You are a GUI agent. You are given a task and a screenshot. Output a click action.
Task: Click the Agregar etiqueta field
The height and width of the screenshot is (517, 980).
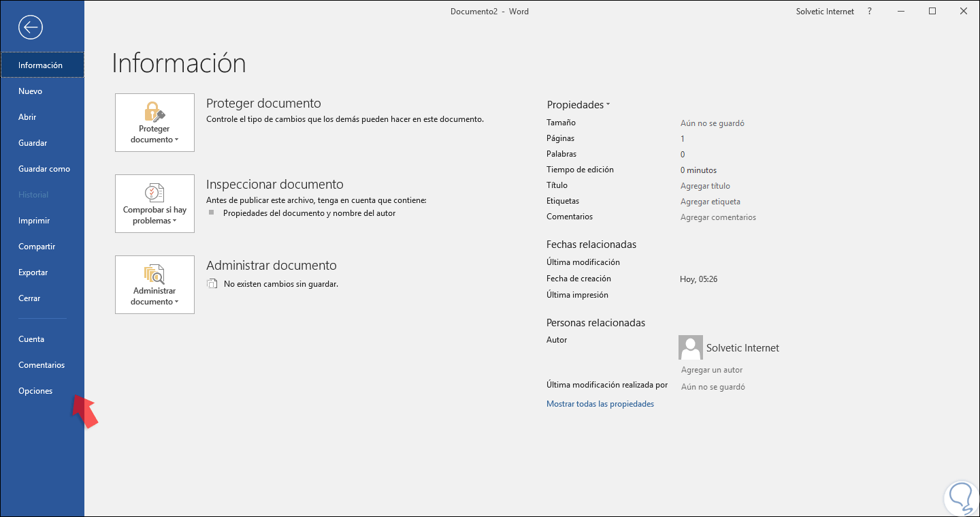pos(710,202)
